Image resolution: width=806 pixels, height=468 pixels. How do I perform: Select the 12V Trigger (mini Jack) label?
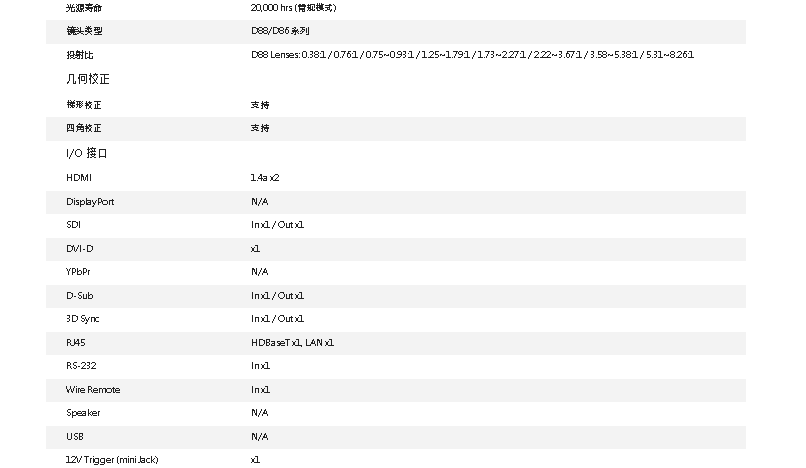112,460
